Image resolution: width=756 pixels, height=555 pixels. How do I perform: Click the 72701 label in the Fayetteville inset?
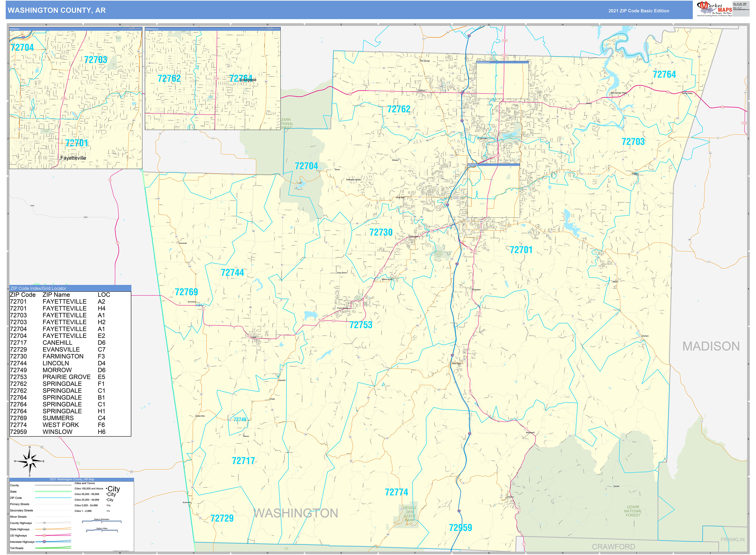[x=77, y=143]
